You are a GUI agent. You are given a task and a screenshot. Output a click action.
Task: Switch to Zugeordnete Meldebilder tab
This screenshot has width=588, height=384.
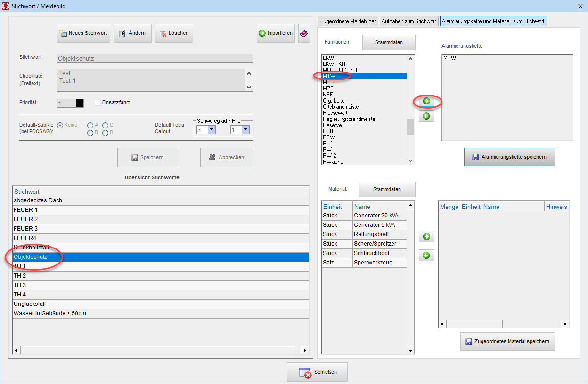(348, 21)
